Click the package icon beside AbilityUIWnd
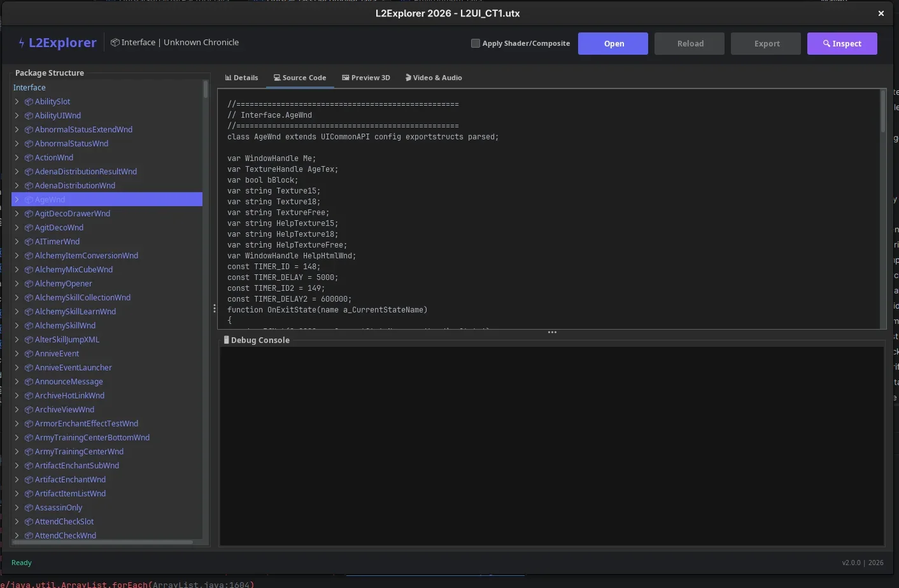This screenshot has width=899, height=588. pos(29,116)
